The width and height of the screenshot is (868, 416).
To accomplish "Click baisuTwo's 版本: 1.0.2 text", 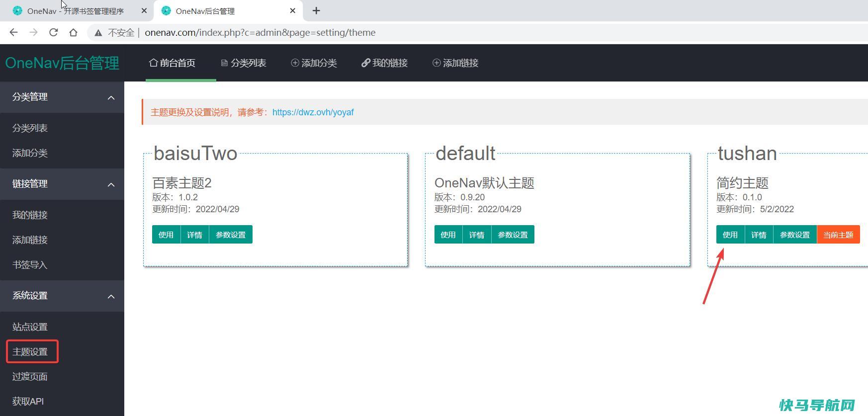I will click(175, 197).
